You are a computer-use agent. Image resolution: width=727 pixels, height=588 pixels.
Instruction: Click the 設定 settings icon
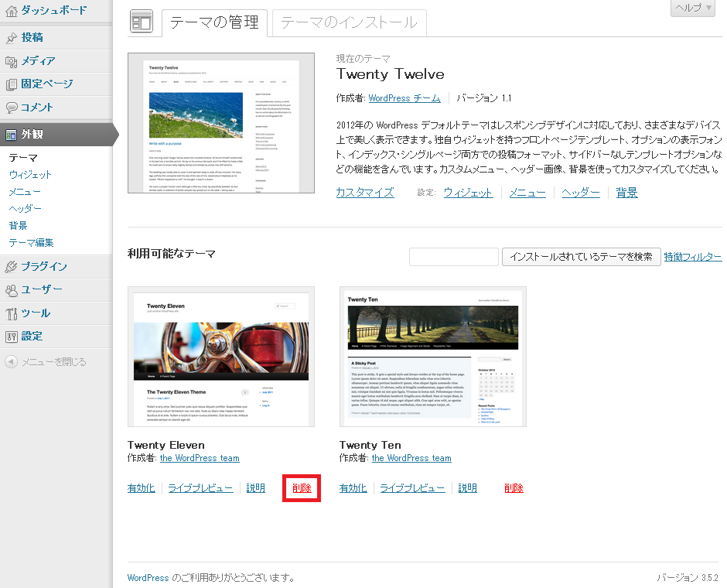[12, 337]
